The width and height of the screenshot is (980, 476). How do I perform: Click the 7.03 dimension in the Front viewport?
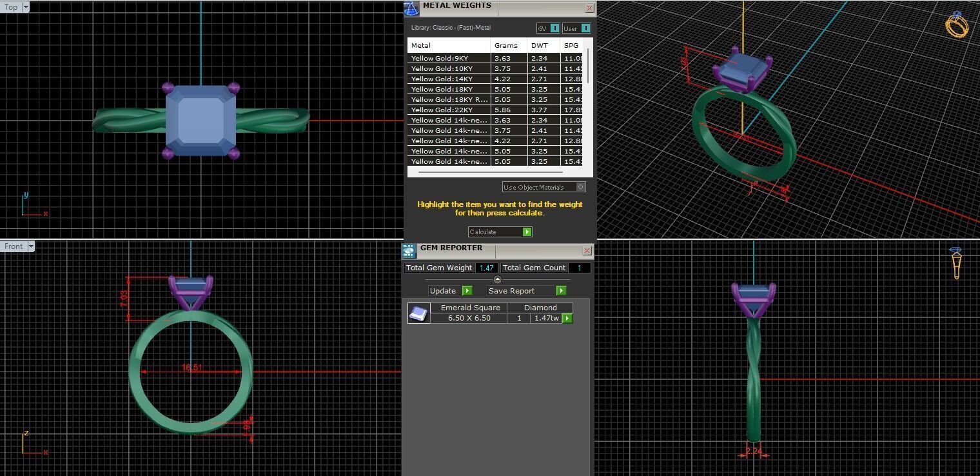point(124,298)
